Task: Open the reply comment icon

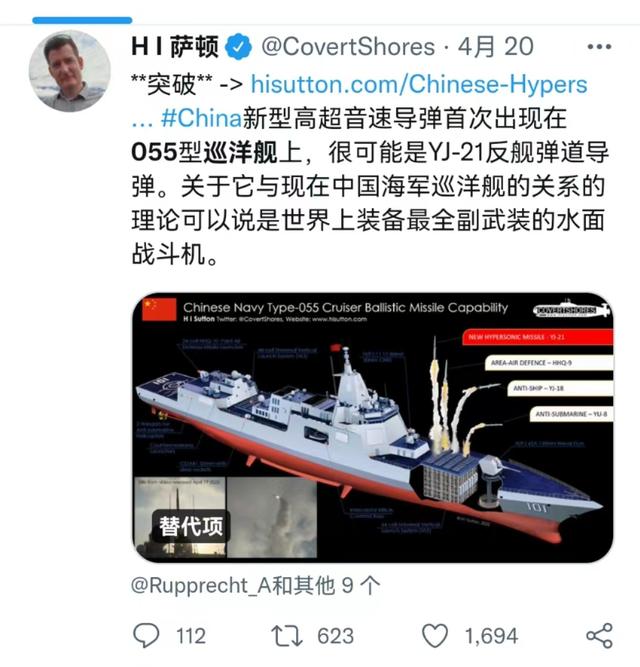Action: 146,636
